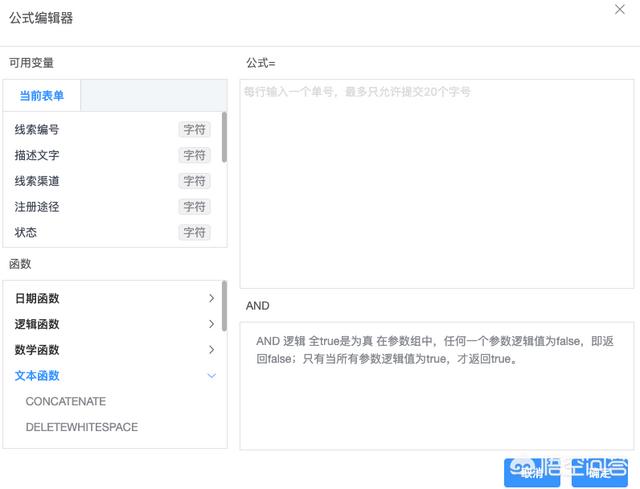Click the 字符 tag beside 线索编号
Image resolution: width=640 pixels, height=489 pixels.
[x=194, y=130]
